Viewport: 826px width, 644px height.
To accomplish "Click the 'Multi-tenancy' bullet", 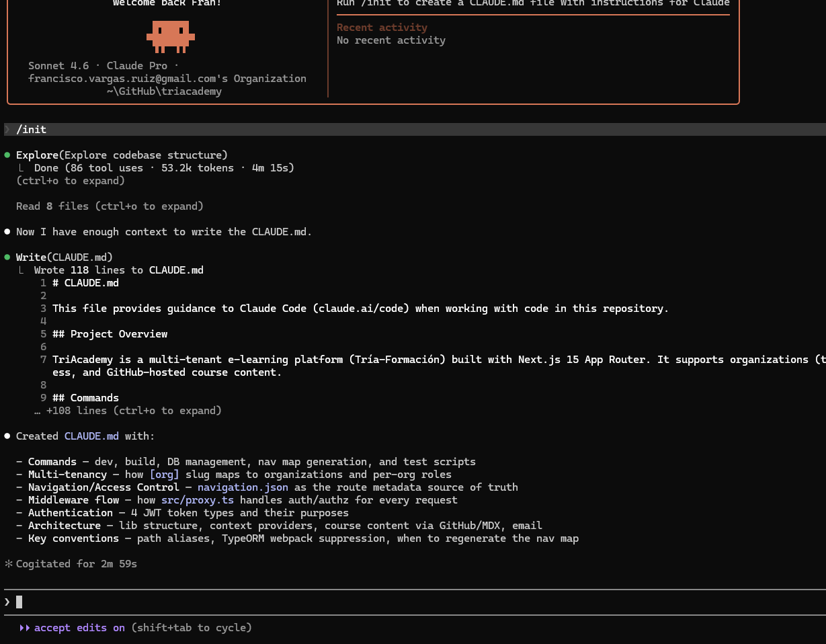I will pos(234,475).
